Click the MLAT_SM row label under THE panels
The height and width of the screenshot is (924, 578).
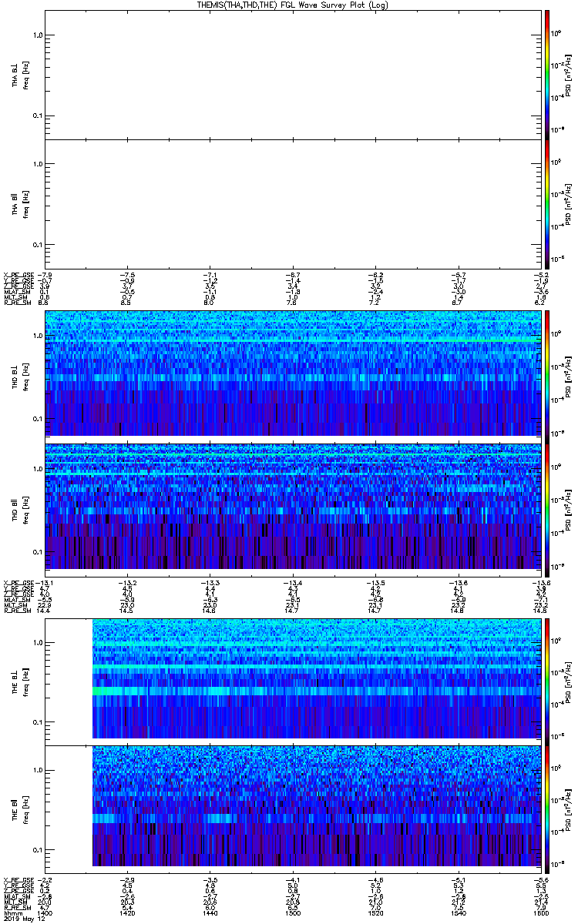tap(18, 896)
